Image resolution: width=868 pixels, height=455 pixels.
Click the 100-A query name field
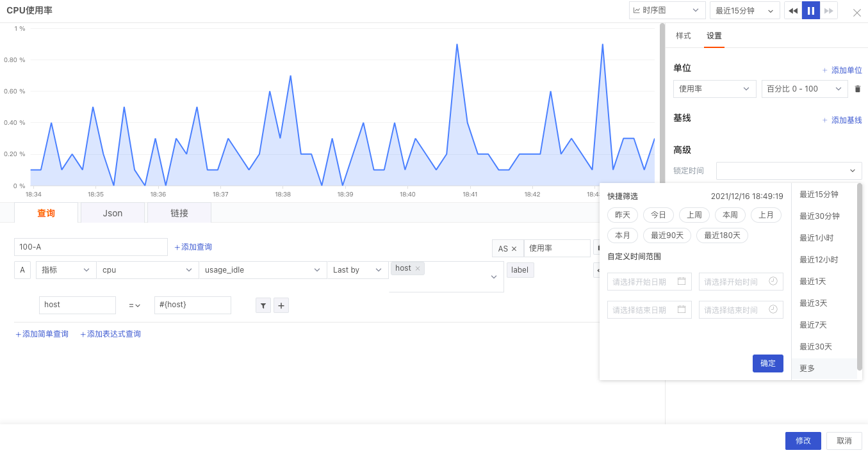coord(91,247)
